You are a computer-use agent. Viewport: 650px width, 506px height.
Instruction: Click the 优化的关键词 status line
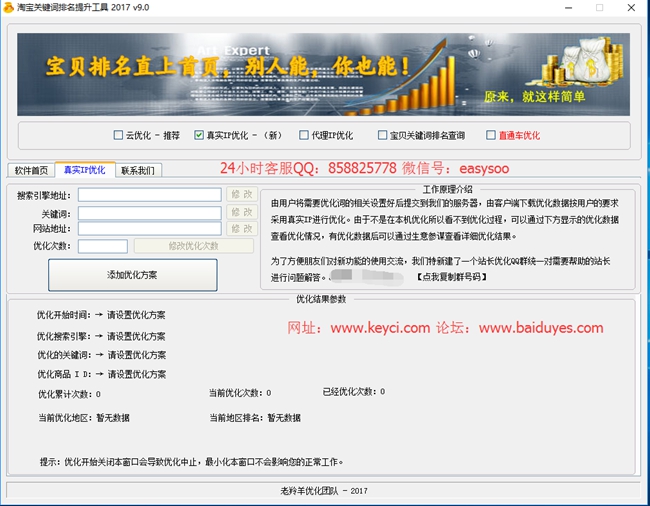(x=102, y=355)
